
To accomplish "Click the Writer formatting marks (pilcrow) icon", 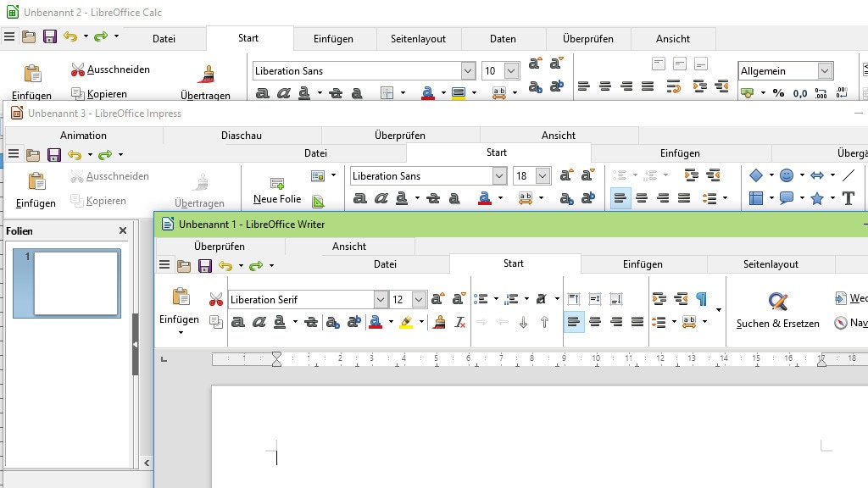I will click(701, 298).
